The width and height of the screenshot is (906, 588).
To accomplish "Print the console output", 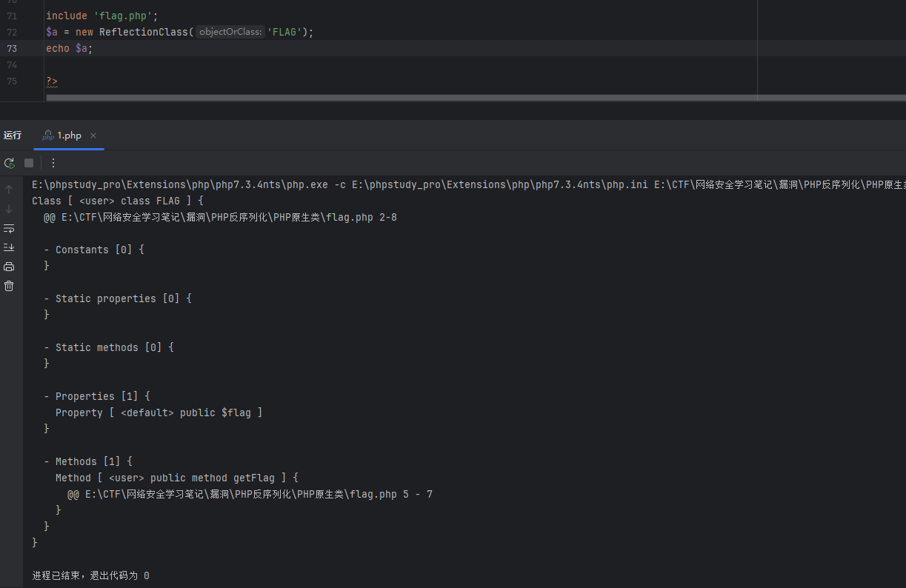I will [9, 267].
